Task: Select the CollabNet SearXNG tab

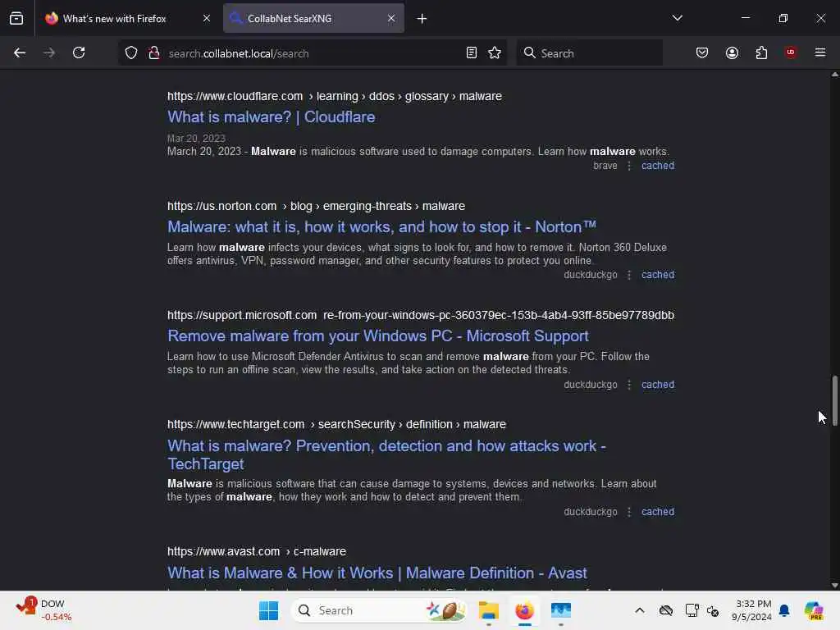Action: (x=313, y=18)
